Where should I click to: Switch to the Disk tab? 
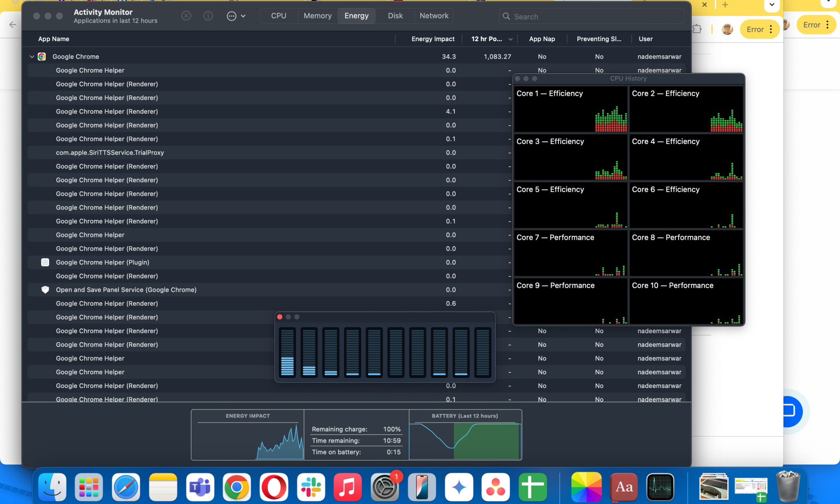click(395, 16)
